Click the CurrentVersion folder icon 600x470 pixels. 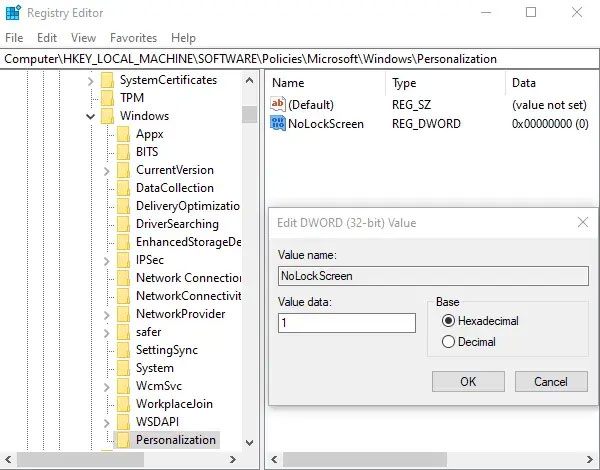pyautogui.click(x=124, y=170)
